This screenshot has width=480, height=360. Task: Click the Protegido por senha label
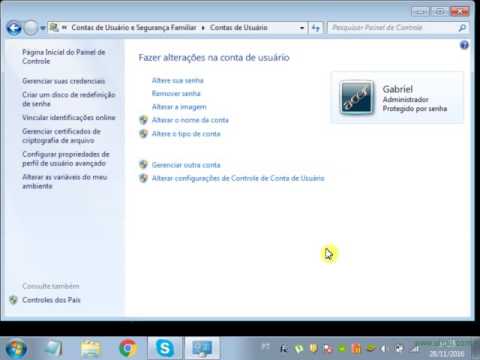(415, 109)
